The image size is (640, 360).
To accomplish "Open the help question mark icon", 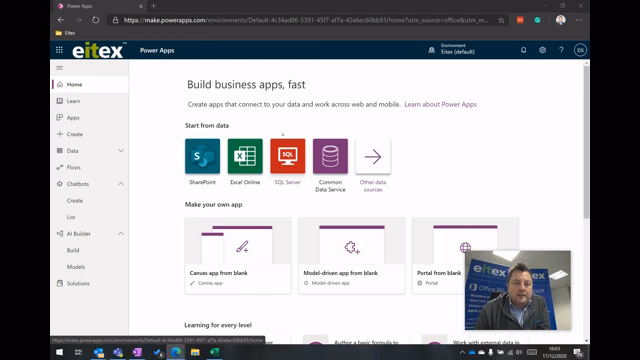I will tap(561, 50).
